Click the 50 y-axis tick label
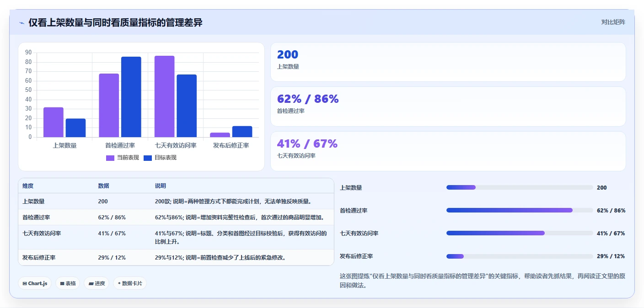This screenshot has width=644, height=308. click(x=28, y=90)
